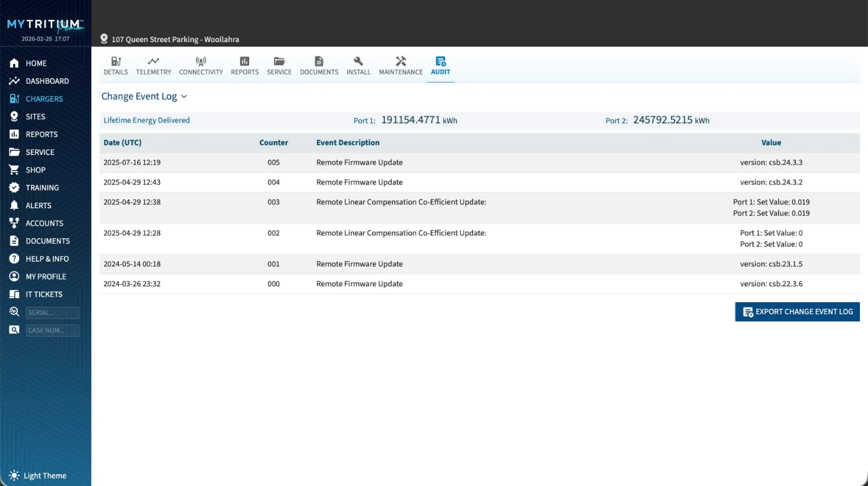Screen dimensions: 868x486
Task: Select the Audit tab
Action: click(x=440, y=66)
